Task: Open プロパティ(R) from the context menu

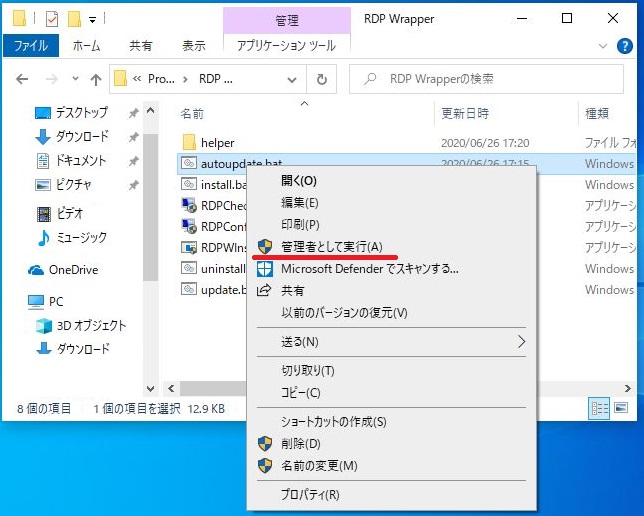Action: coord(391,495)
